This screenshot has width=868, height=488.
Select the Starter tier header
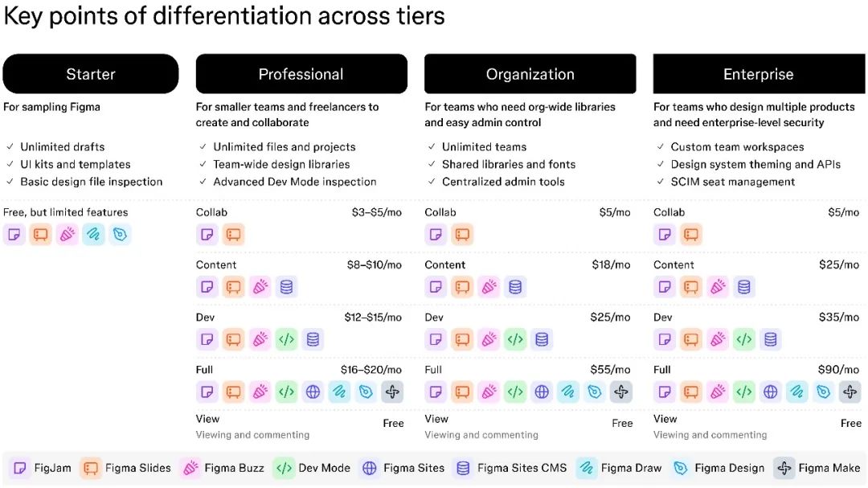tap(91, 74)
